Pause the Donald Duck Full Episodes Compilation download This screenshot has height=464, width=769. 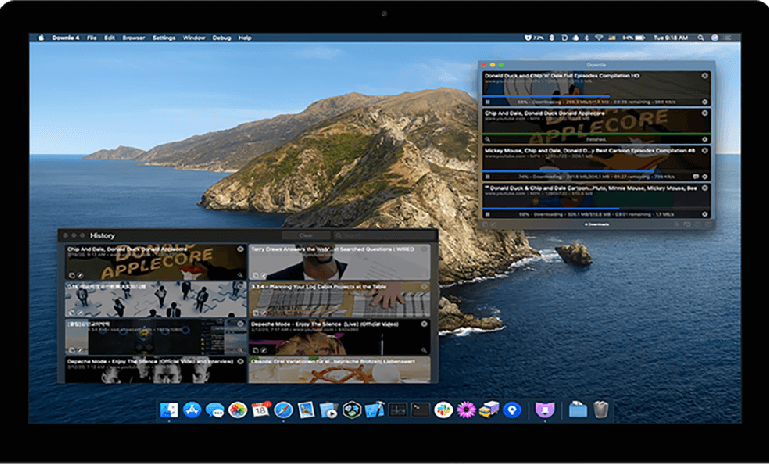pos(487,102)
